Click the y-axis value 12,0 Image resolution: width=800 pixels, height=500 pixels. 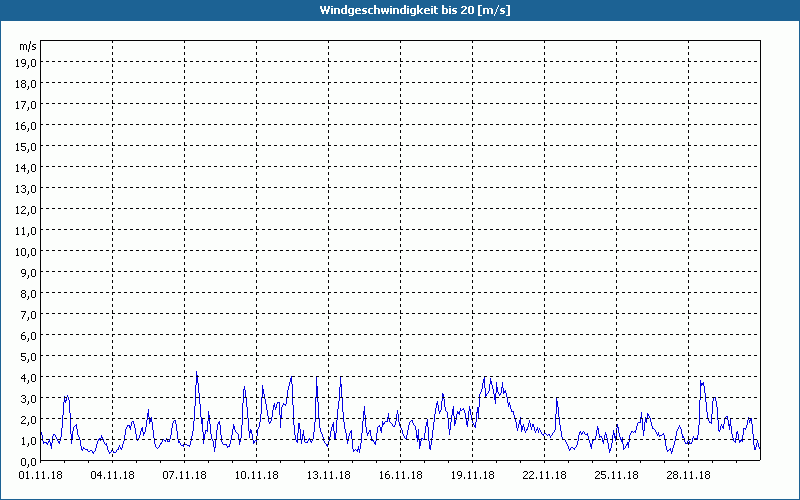[26, 210]
